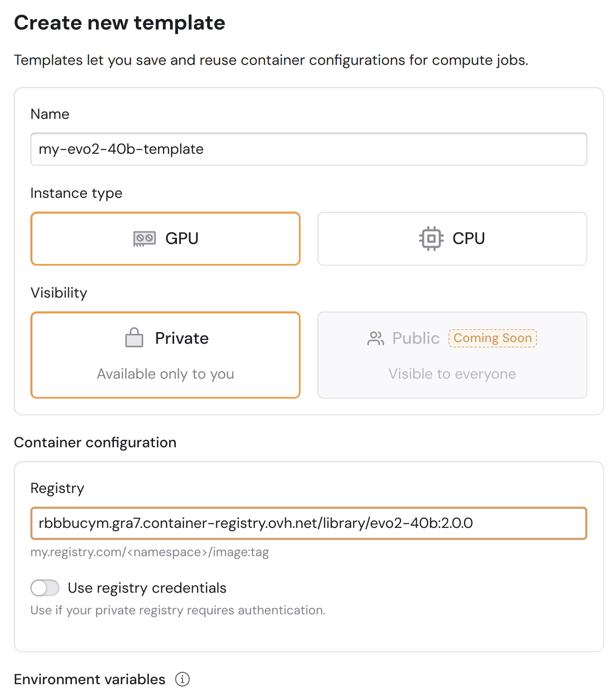Click the Available only to you text
This screenshot has height=690, width=616.
(x=165, y=374)
